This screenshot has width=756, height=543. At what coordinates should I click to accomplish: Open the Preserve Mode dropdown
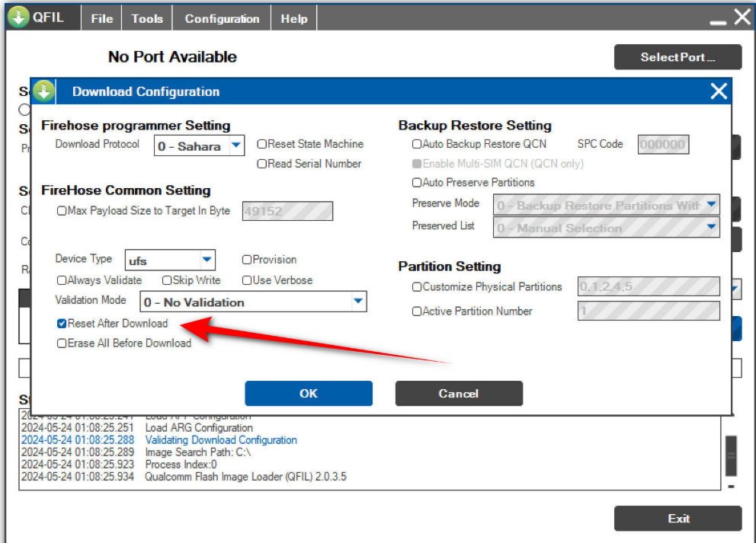click(607, 205)
